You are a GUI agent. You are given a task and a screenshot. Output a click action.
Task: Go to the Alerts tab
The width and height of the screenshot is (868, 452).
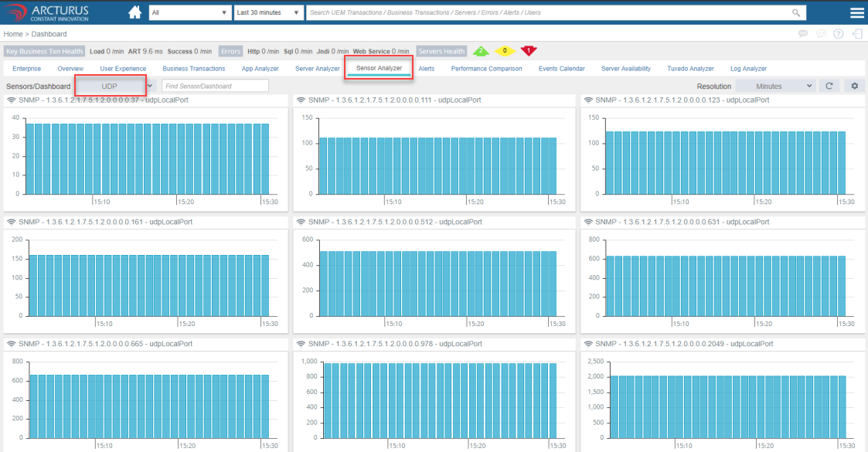coord(427,69)
